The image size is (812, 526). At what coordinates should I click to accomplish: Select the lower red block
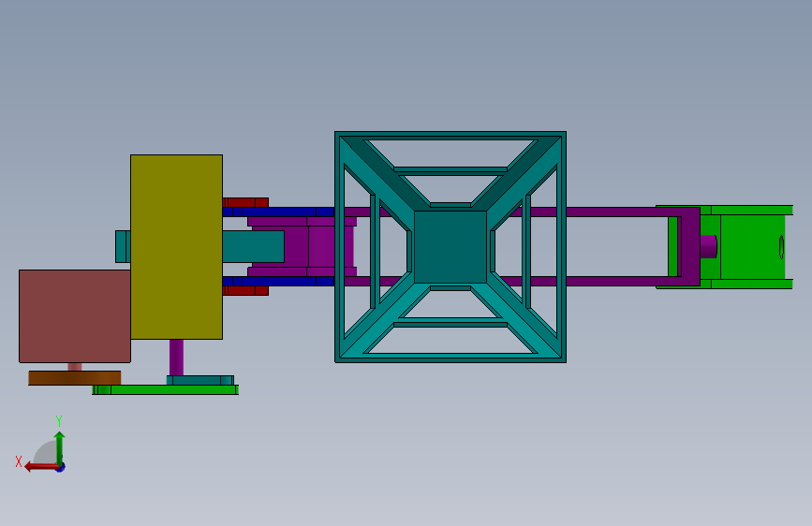[245, 291]
